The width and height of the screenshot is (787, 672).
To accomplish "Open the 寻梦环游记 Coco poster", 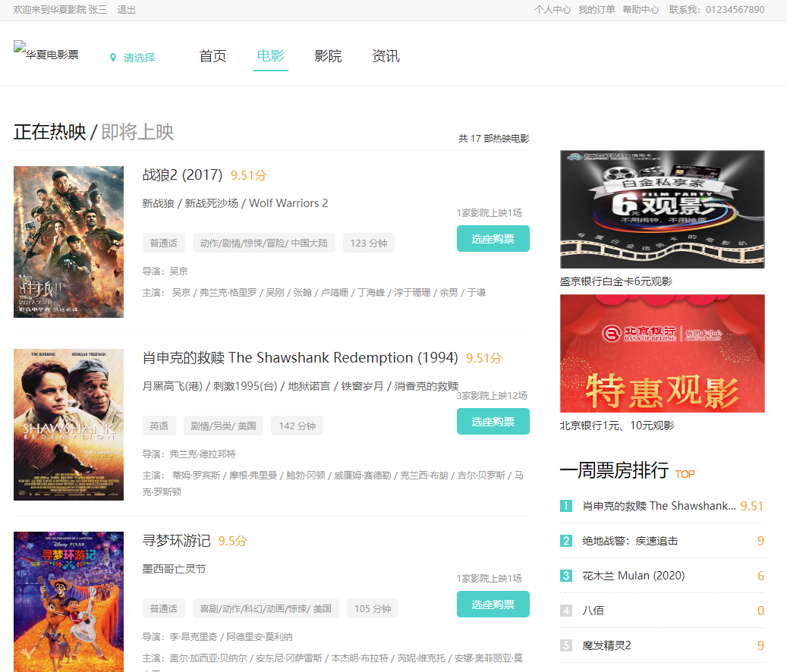I will point(68,601).
